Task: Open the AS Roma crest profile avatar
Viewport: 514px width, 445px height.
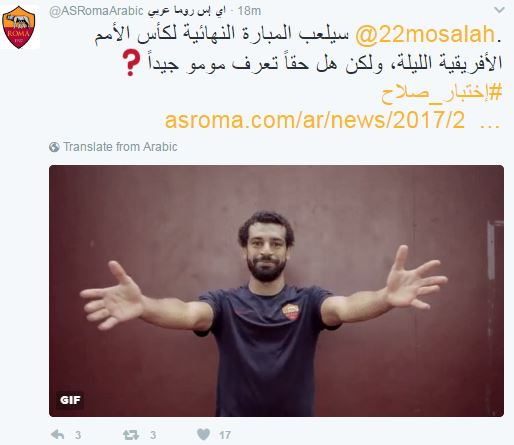Action: pyautogui.click(x=19, y=27)
